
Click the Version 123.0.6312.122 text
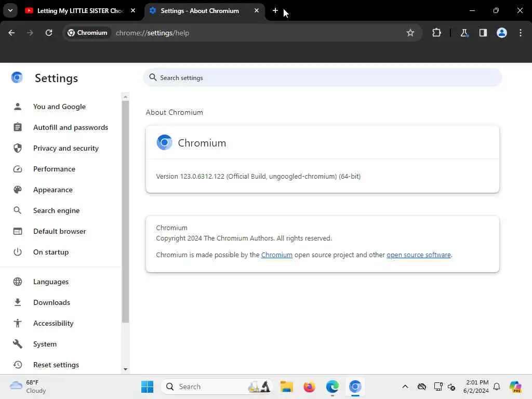tap(258, 177)
